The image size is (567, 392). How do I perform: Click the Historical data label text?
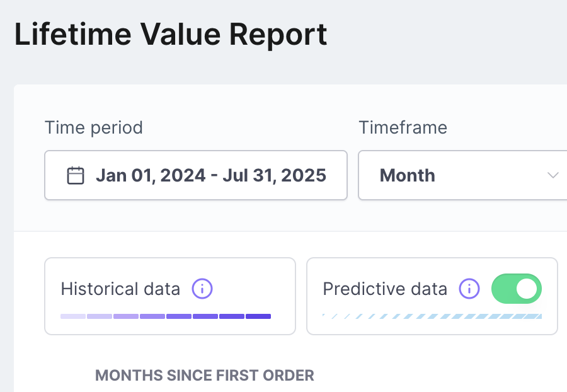click(120, 289)
